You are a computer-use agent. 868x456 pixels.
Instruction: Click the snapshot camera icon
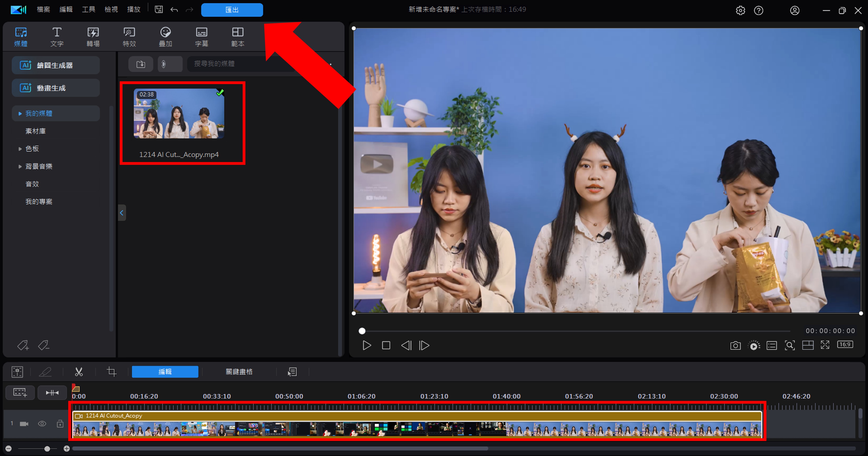(x=735, y=345)
